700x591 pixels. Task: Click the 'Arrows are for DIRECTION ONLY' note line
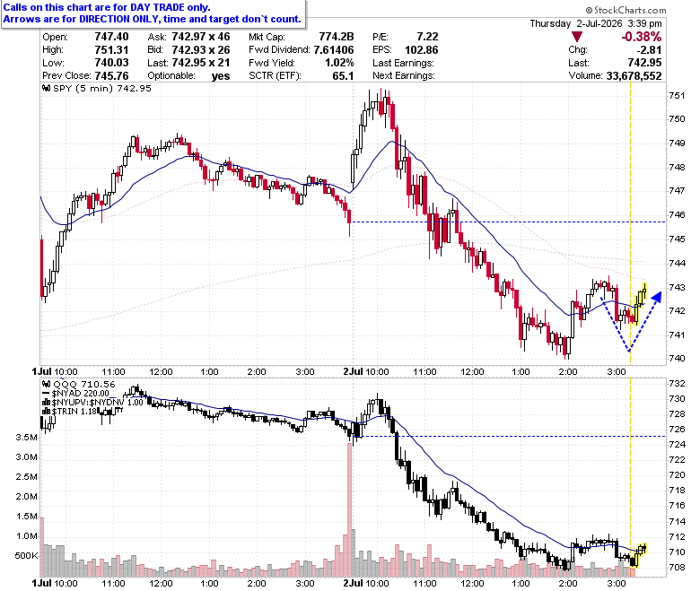coord(153,19)
